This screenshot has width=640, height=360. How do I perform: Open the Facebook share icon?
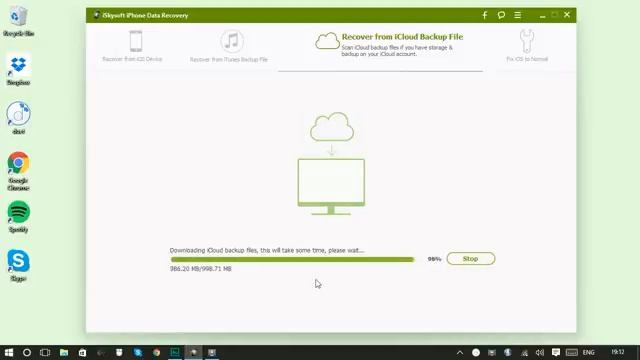[x=484, y=15]
